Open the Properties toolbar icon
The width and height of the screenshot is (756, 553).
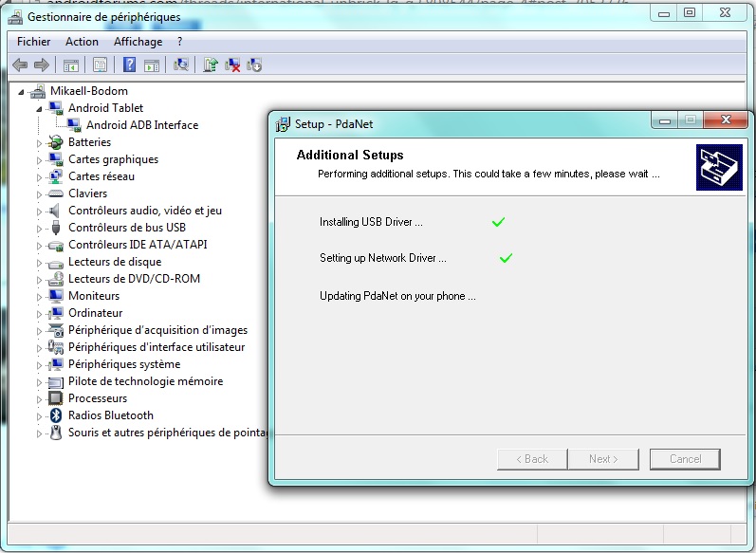pos(100,65)
